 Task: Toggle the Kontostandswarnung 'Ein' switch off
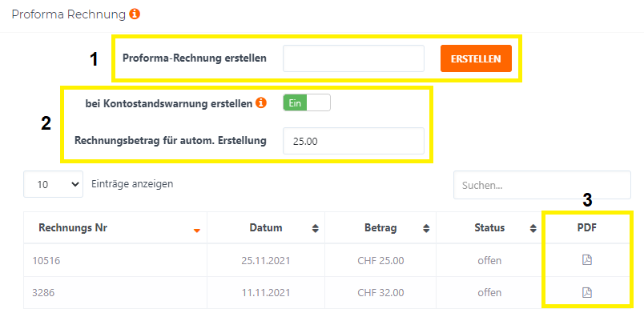coord(307,103)
